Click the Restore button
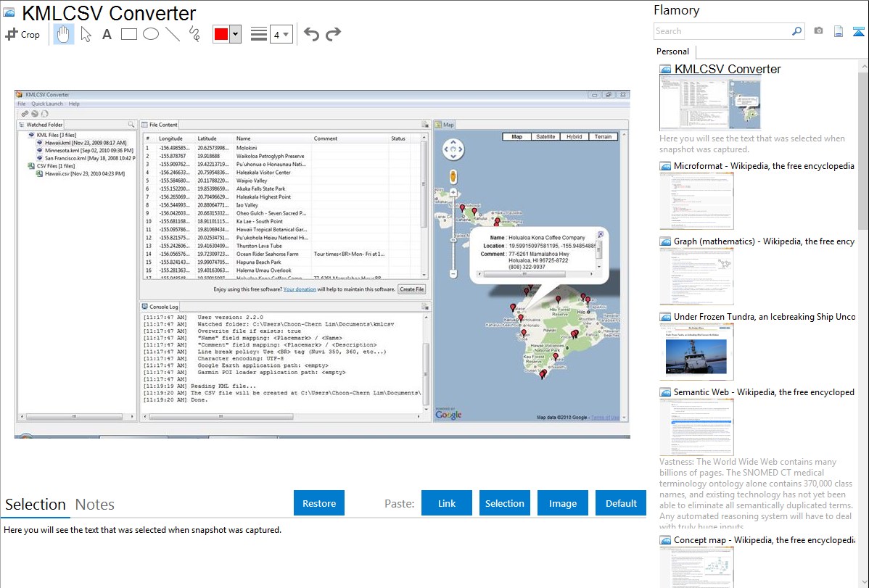Screen dimensions: 869x588 319,503
